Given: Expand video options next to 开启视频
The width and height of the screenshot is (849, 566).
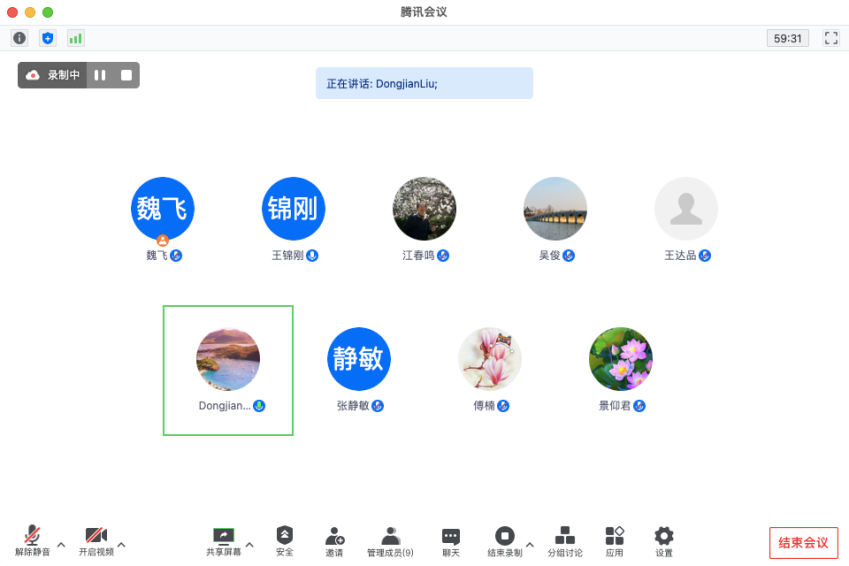Looking at the screenshot, I should tap(123, 545).
